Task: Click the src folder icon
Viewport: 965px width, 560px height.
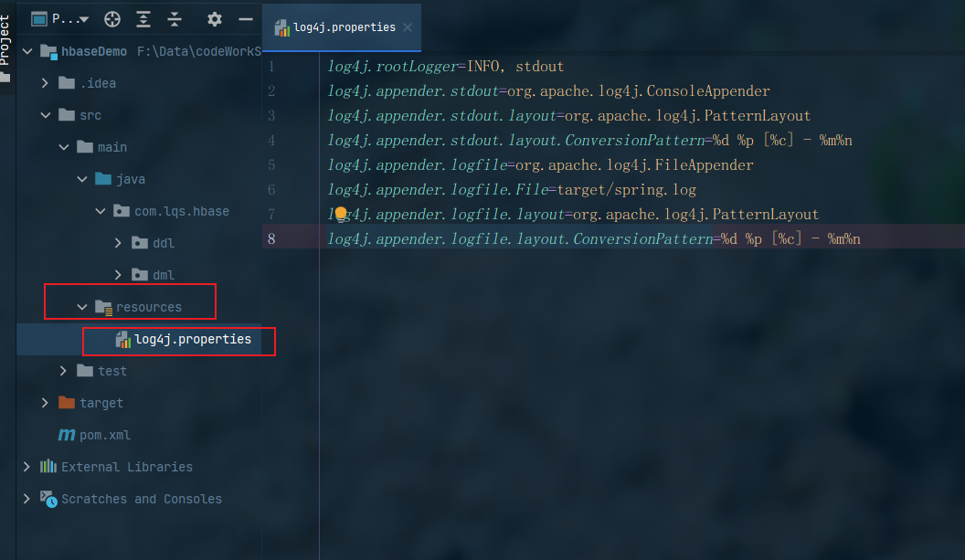Action: tap(67, 115)
